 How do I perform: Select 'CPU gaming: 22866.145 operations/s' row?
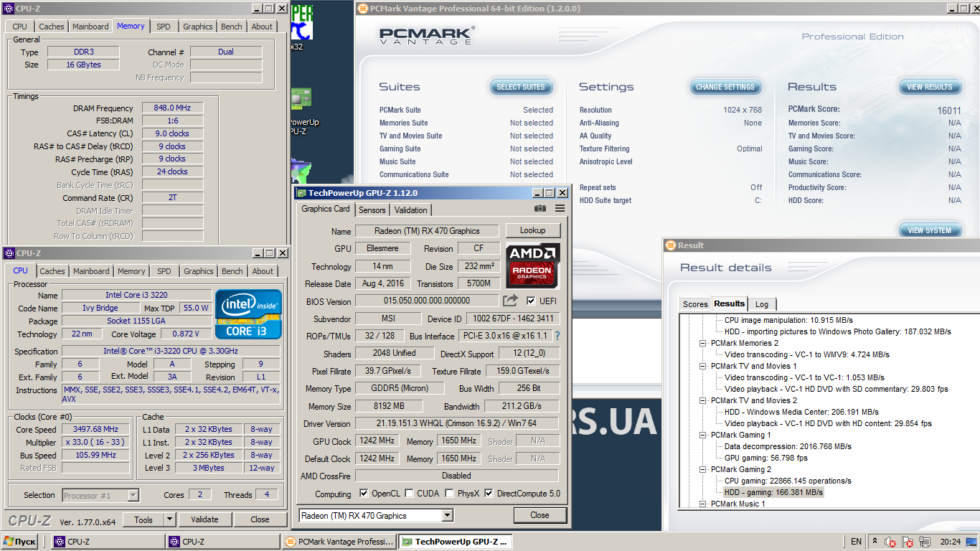click(x=788, y=481)
